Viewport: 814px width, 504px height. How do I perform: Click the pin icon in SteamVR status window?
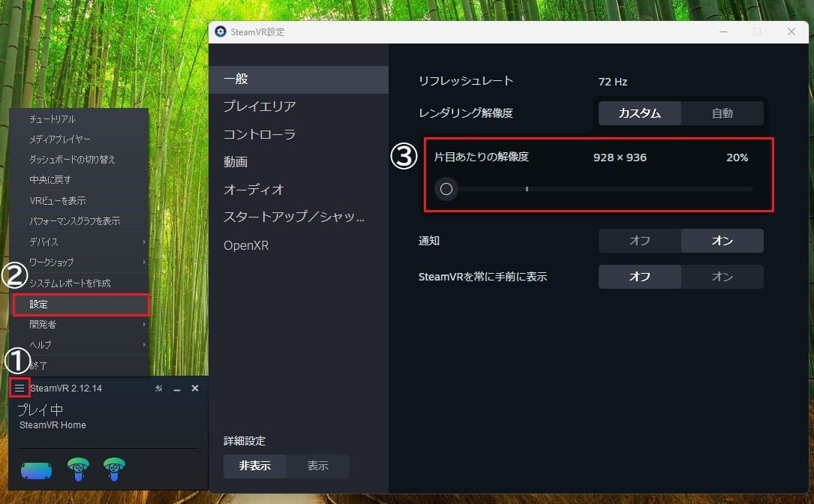159,388
